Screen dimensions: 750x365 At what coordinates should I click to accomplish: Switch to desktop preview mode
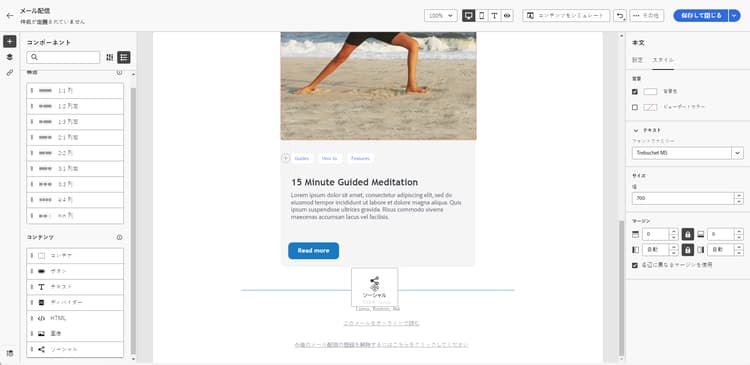(x=469, y=15)
